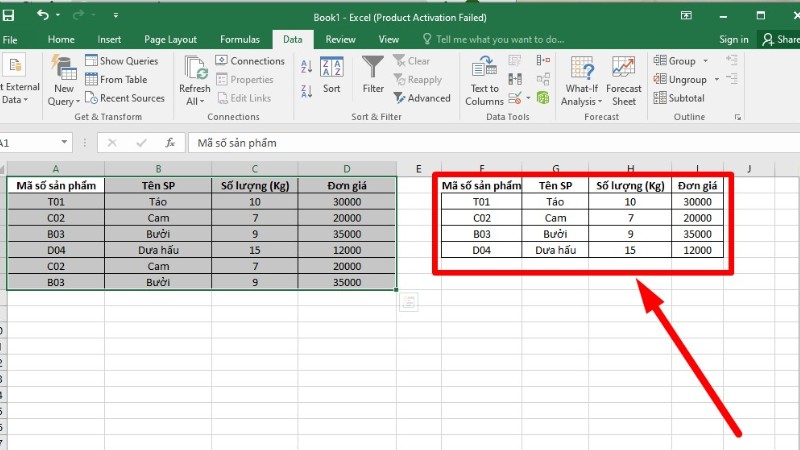The height and width of the screenshot is (450, 800).
Task: Open the Page Layout tab
Action: click(170, 39)
